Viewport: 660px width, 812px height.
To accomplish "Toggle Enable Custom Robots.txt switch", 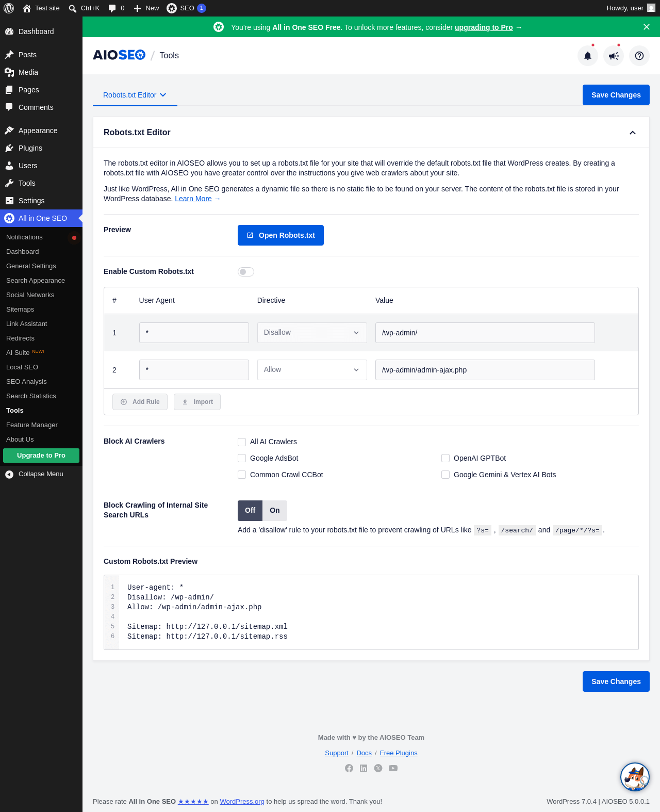I will 246,272.
